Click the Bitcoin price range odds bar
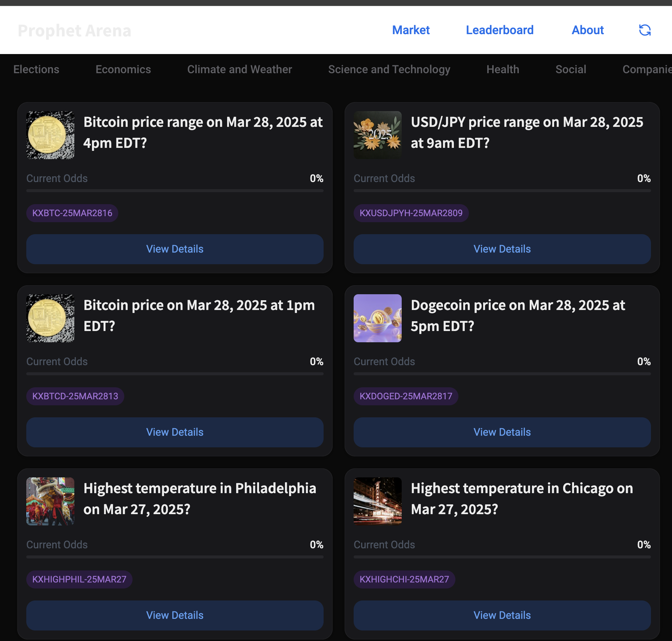 click(175, 191)
